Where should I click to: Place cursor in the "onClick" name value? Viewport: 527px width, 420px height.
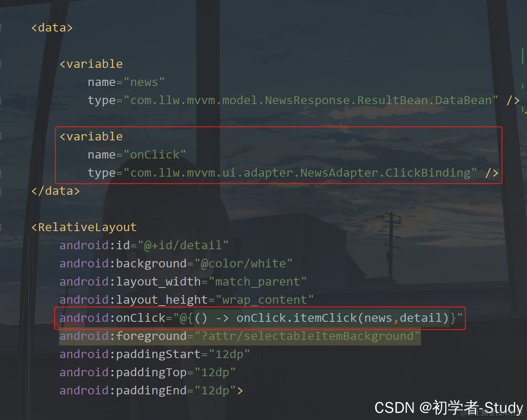point(155,155)
